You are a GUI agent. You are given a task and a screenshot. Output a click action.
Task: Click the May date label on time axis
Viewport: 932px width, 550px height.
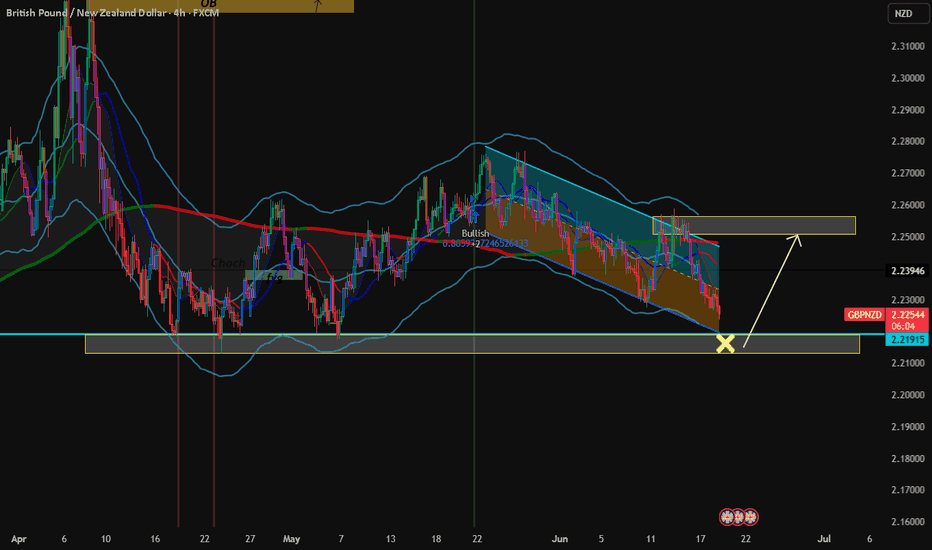click(x=291, y=539)
